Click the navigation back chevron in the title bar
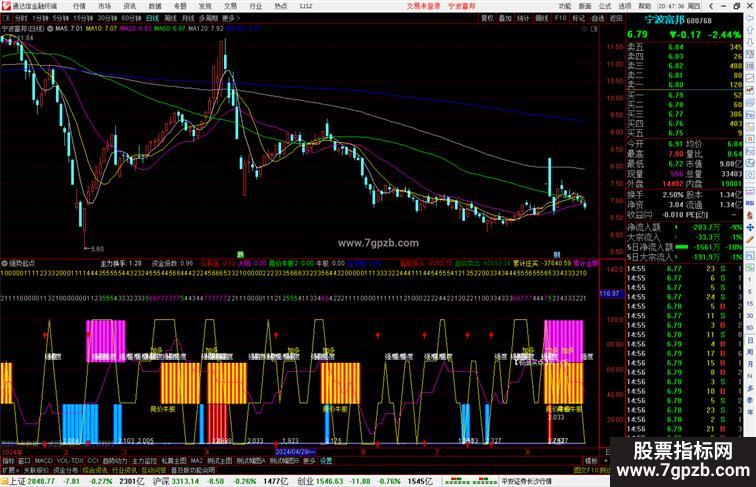 pos(711,6)
